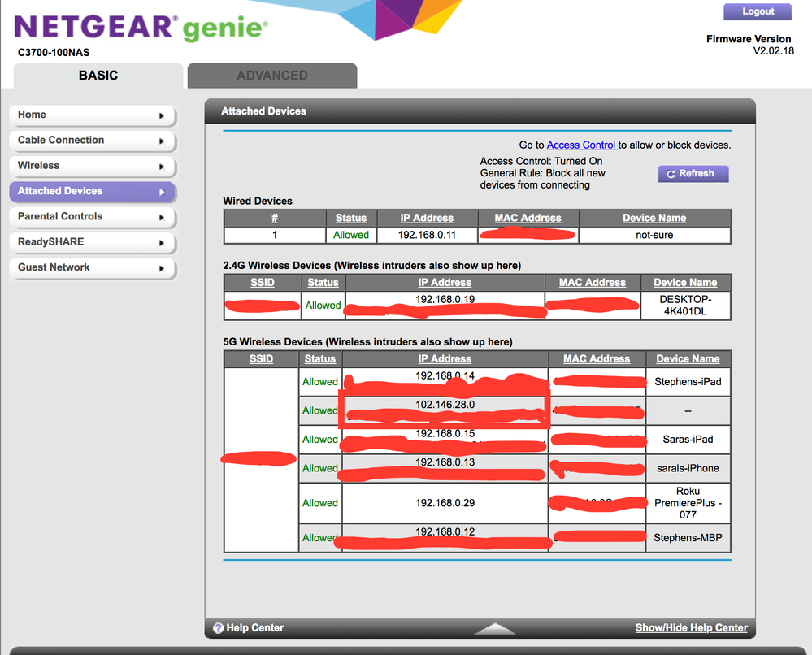The image size is (812, 655).
Task: Click the DESKTOP-4K401DL device name
Action: (x=686, y=306)
